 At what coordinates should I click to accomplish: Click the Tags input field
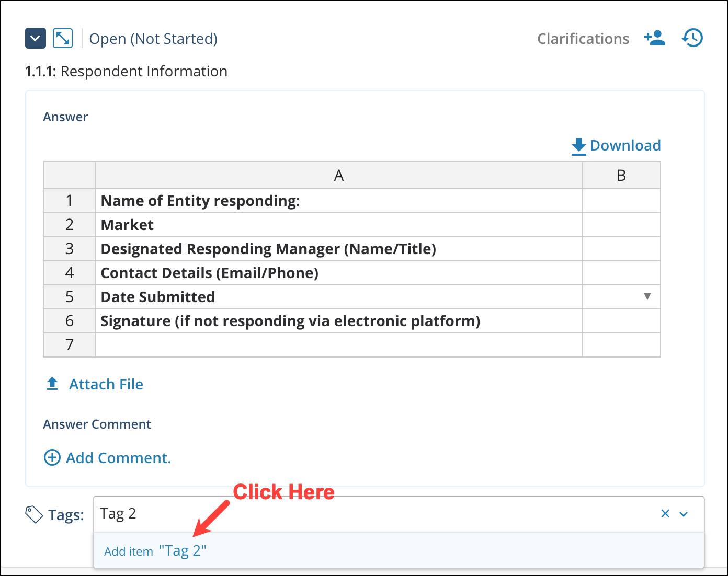[x=314, y=514]
